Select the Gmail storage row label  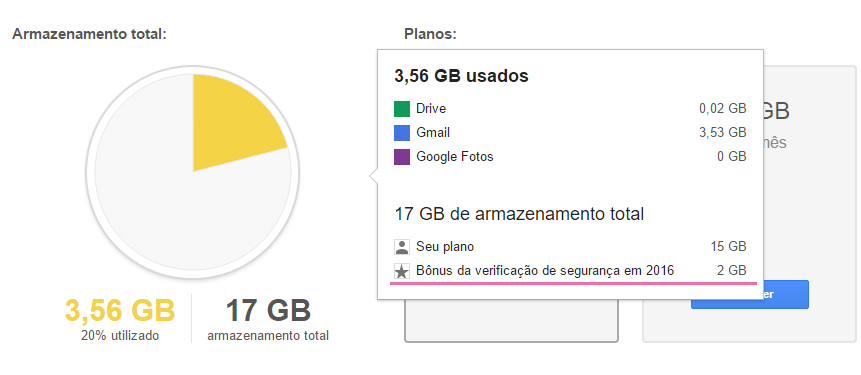(x=433, y=133)
